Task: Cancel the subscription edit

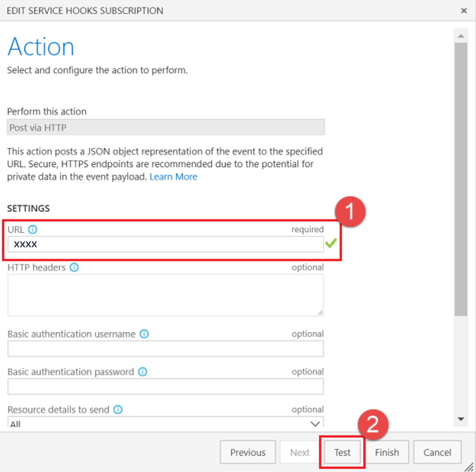Action: tap(437, 452)
